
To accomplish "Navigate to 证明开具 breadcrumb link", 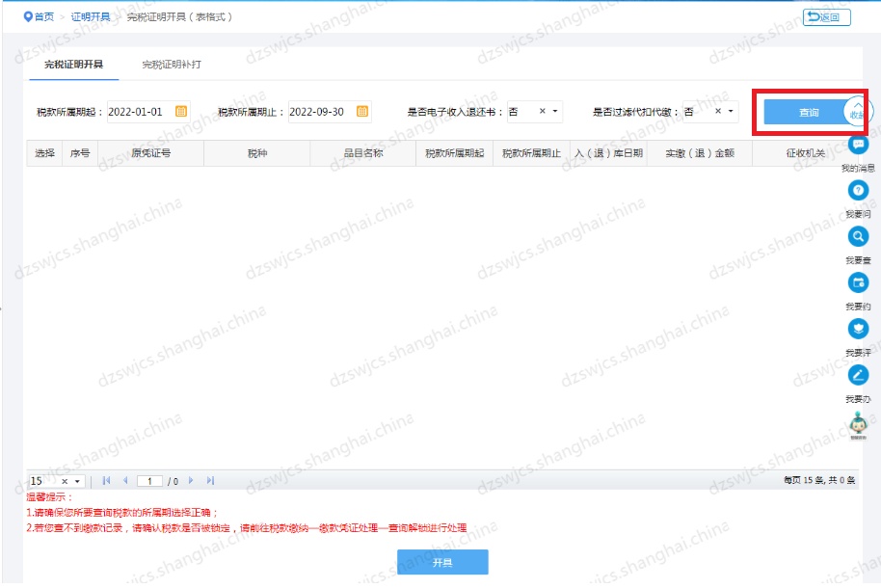I will click(91, 16).
